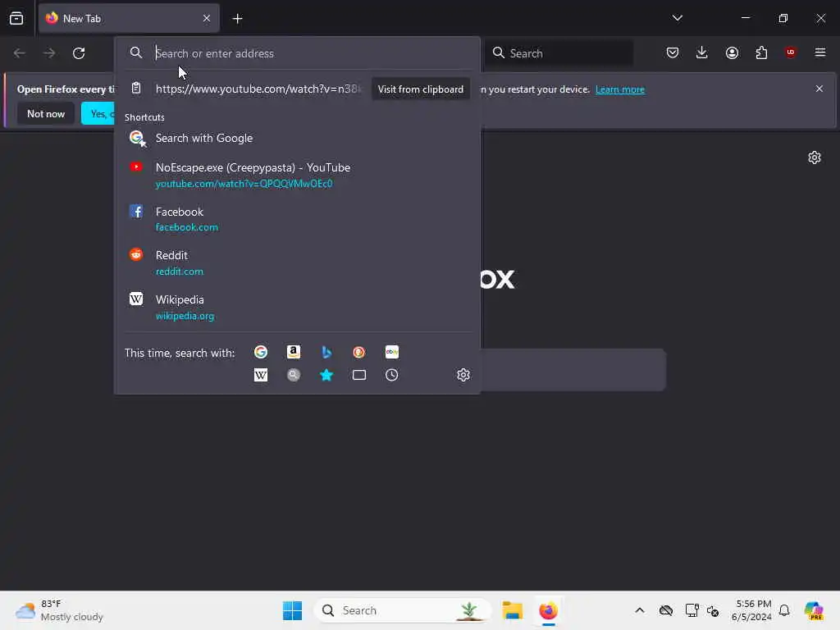840x630 pixels.
Task: Open the Extensions menu
Action: coord(761,52)
